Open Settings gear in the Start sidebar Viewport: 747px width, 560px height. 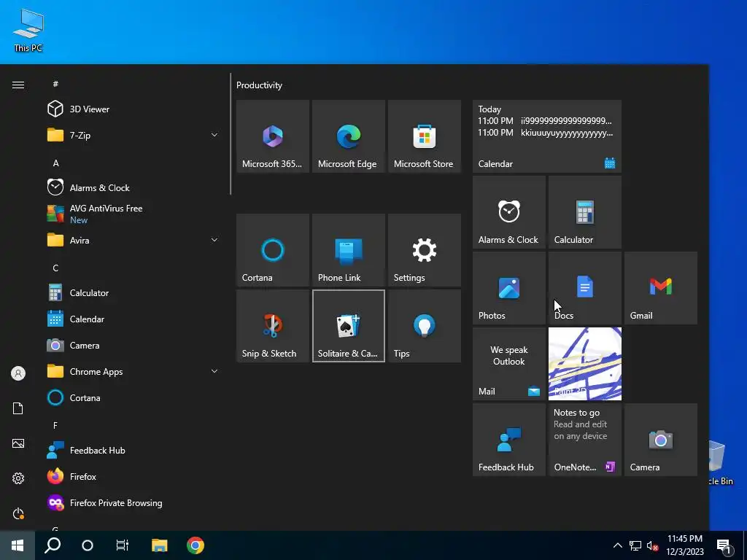(x=18, y=478)
